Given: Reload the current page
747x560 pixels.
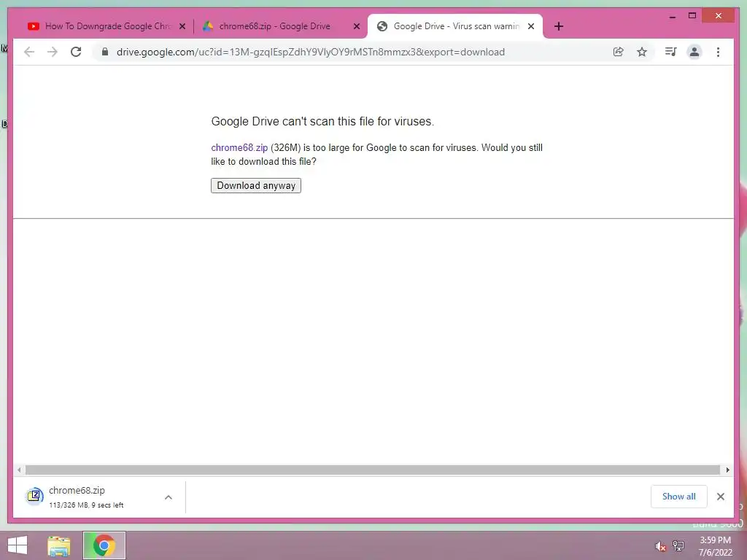Looking at the screenshot, I should 76,52.
